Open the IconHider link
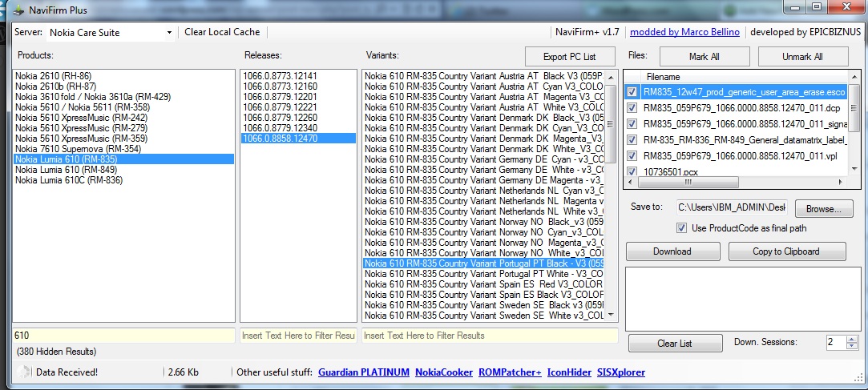Image resolution: width=868 pixels, height=390 pixels. pos(569,372)
